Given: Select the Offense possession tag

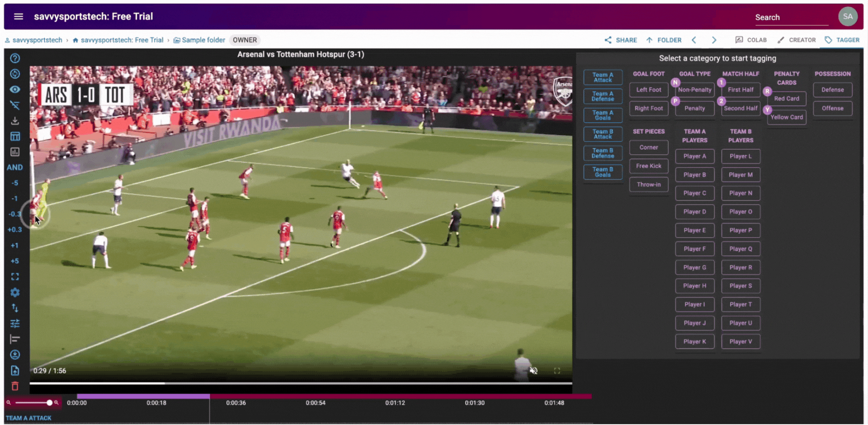Looking at the screenshot, I should pos(833,109).
